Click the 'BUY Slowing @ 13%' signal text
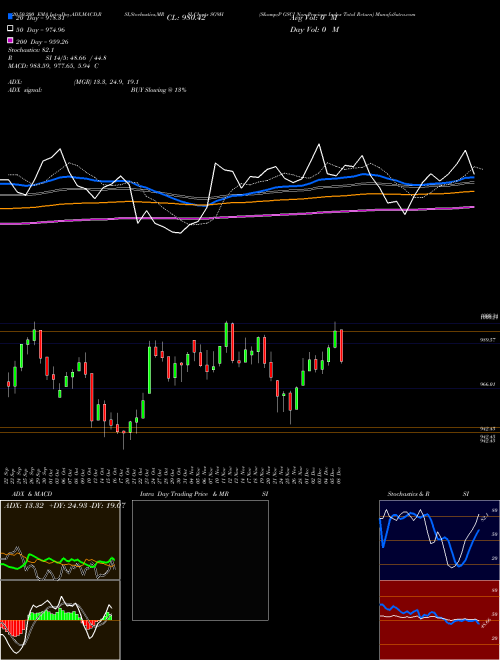Screen dimensions: 500x660 (158, 90)
